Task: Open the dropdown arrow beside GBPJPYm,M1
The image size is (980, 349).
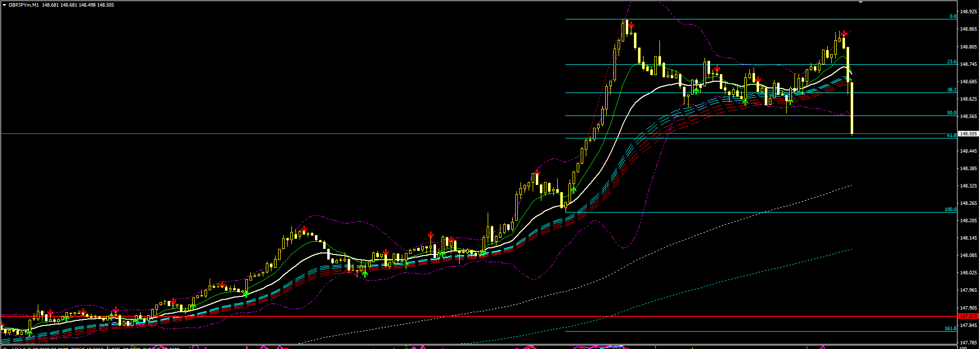Action: [x=5, y=5]
